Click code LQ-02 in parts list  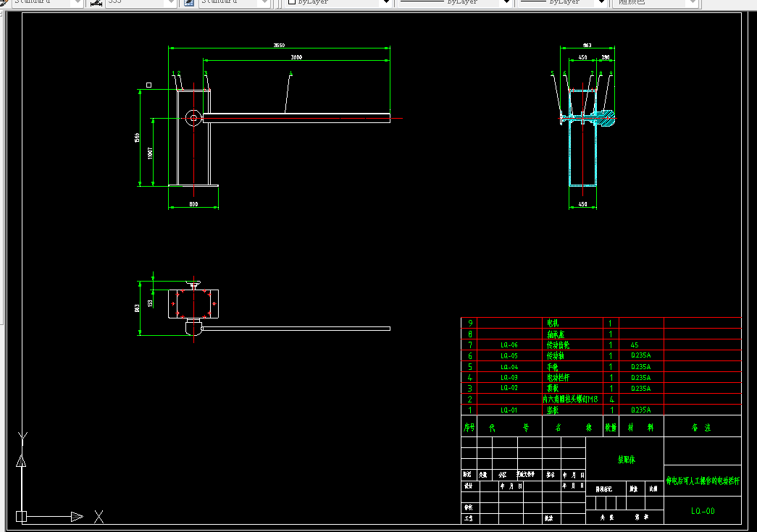509,388
